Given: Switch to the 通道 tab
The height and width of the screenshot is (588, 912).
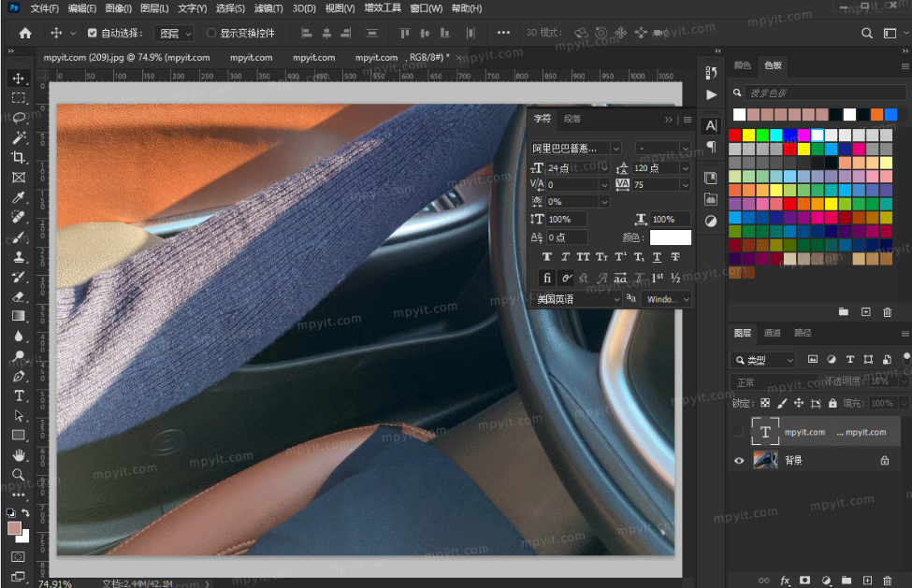Looking at the screenshot, I should 773,333.
